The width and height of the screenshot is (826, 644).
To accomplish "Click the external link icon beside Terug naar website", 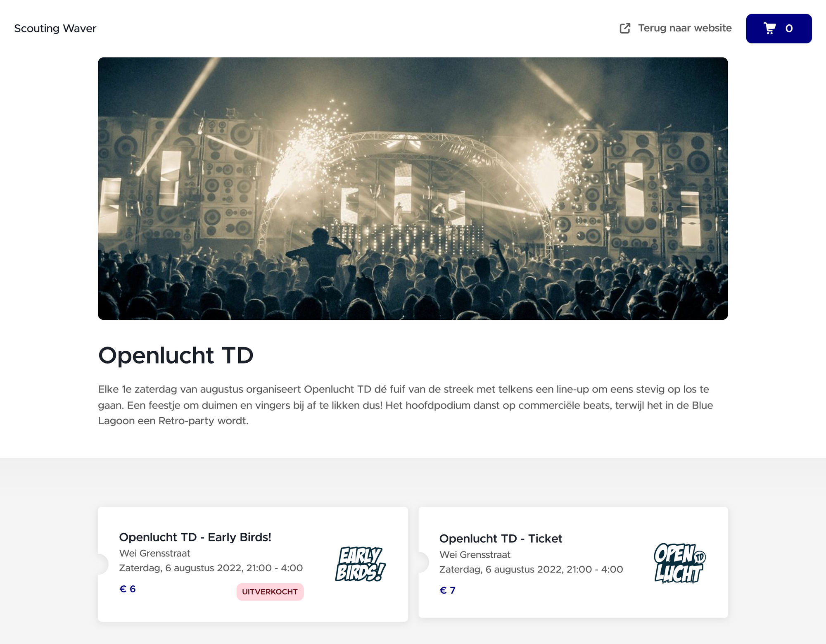I will click(x=625, y=28).
